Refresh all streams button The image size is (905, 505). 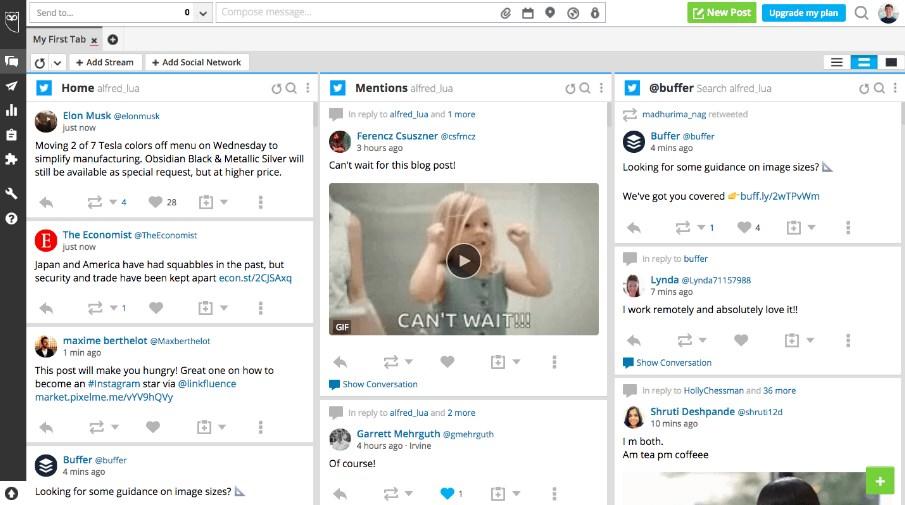point(40,62)
